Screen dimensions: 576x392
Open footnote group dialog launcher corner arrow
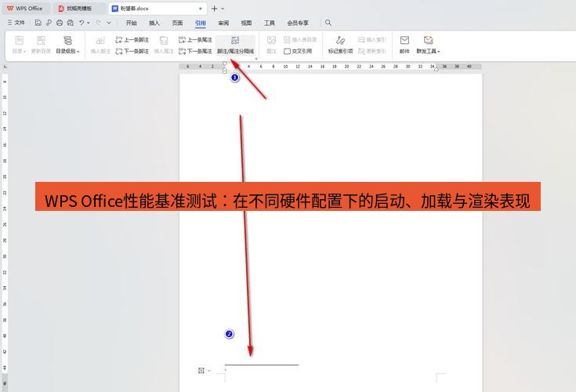[256, 58]
